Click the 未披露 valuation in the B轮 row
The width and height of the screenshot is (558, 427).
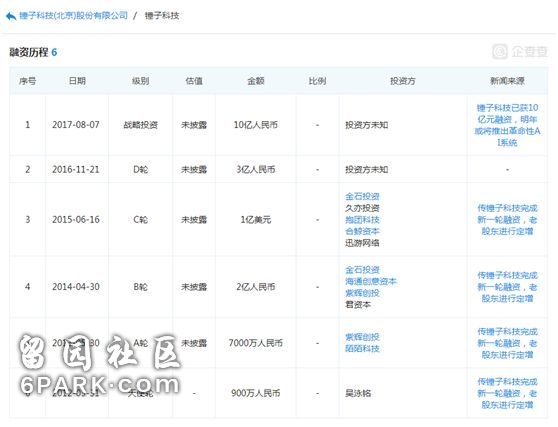point(194,287)
